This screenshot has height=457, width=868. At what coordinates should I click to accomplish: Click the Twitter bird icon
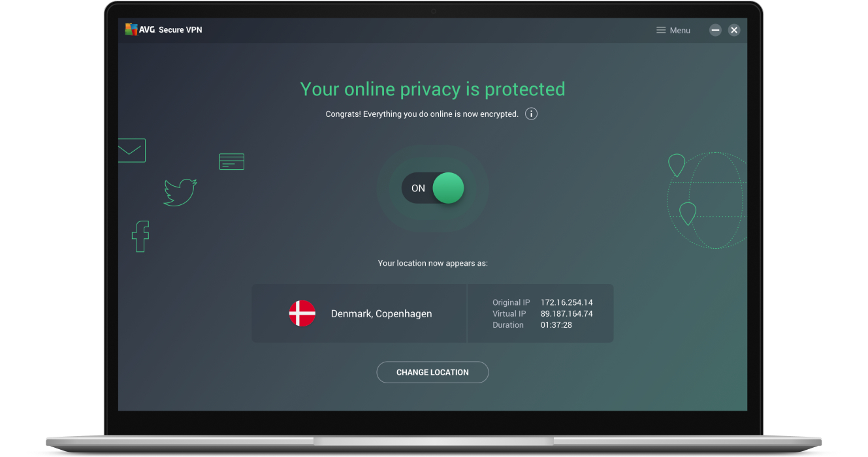pyautogui.click(x=180, y=192)
